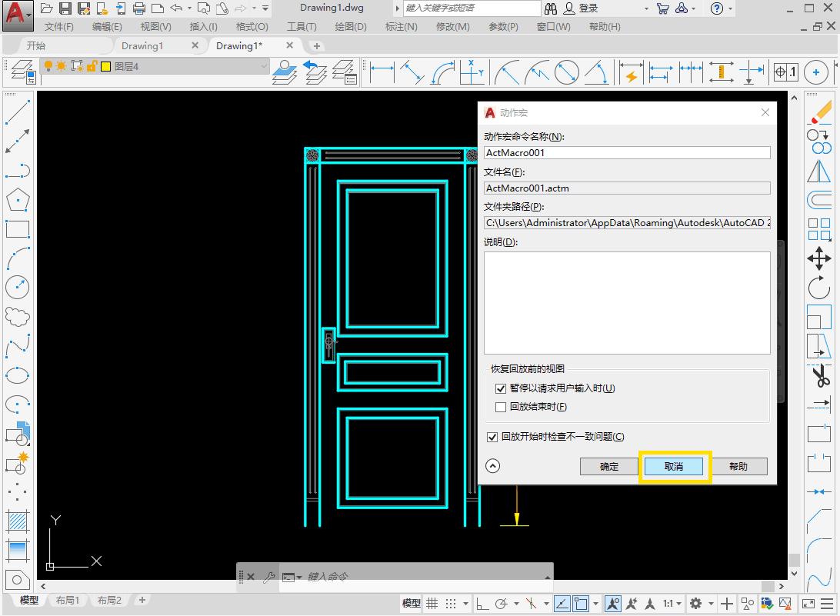Open the 绘图(D) menu
The image size is (840, 616).
[350, 27]
